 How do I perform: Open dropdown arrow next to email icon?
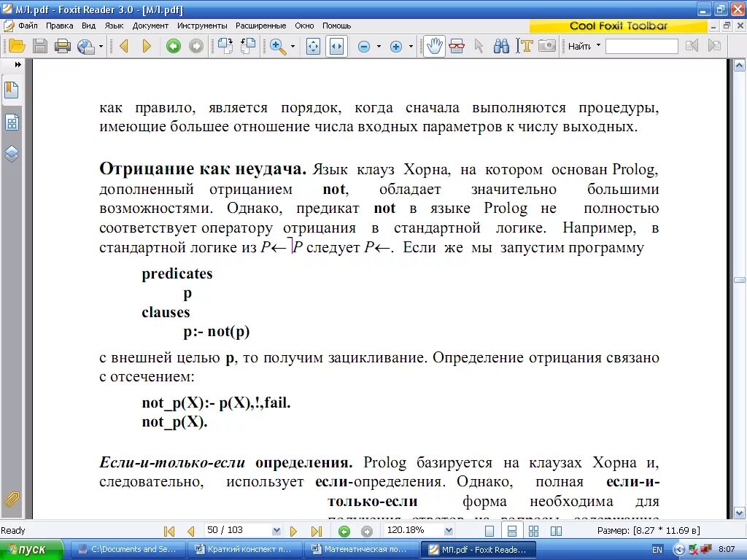coord(101,46)
